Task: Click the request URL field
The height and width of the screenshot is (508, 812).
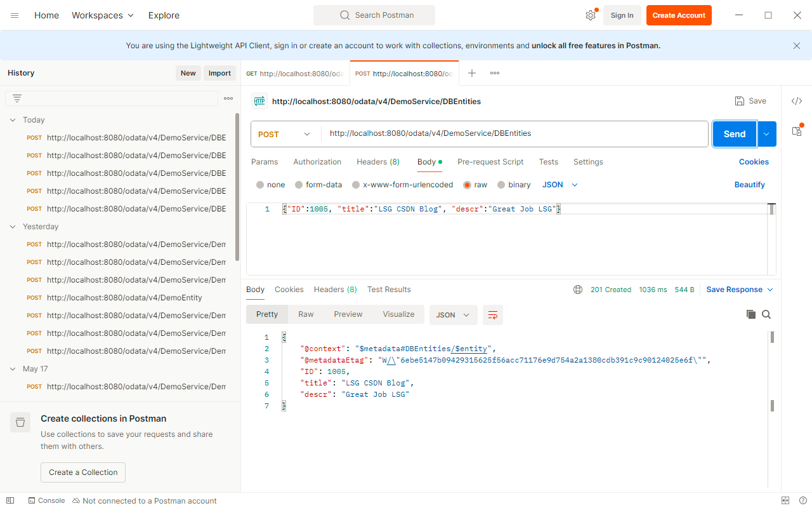Action: tap(514, 134)
